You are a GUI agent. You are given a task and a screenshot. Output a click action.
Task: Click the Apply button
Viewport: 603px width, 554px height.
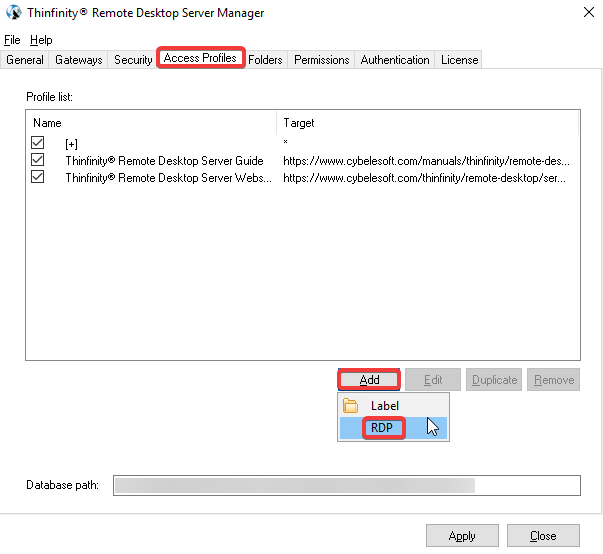pyautogui.click(x=462, y=536)
